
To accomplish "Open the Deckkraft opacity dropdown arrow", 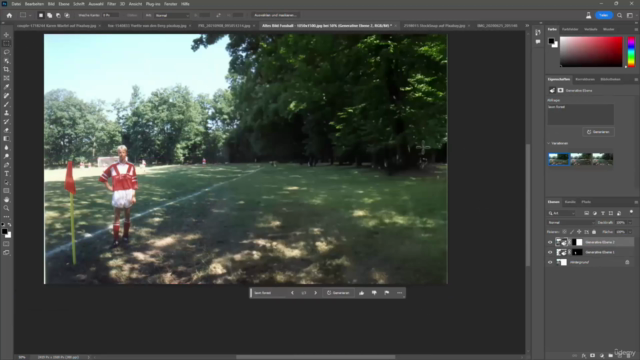I will [x=630, y=222].
